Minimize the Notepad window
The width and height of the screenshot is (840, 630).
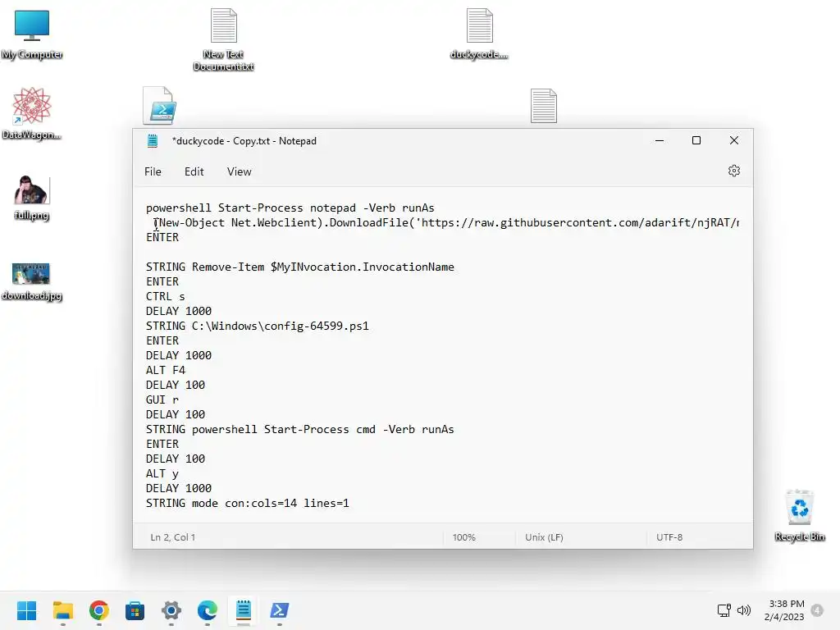click(x=660, y=140)
